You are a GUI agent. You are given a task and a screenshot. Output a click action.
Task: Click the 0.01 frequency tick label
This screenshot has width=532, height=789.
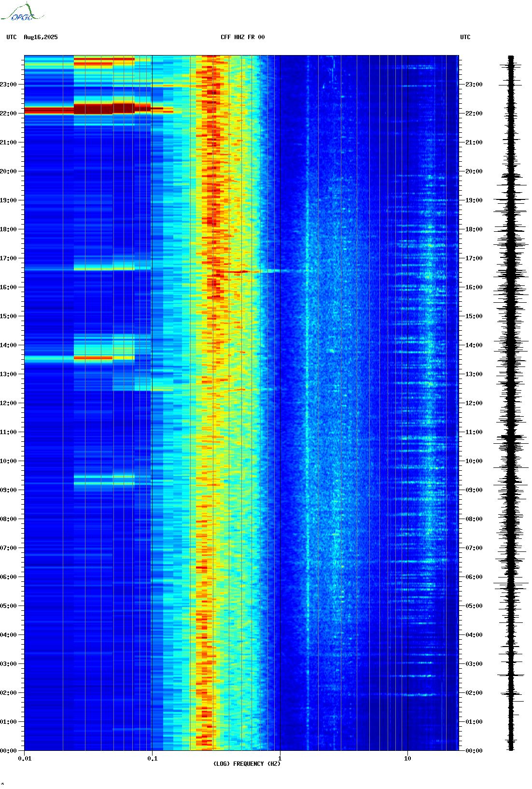[25, 759]
